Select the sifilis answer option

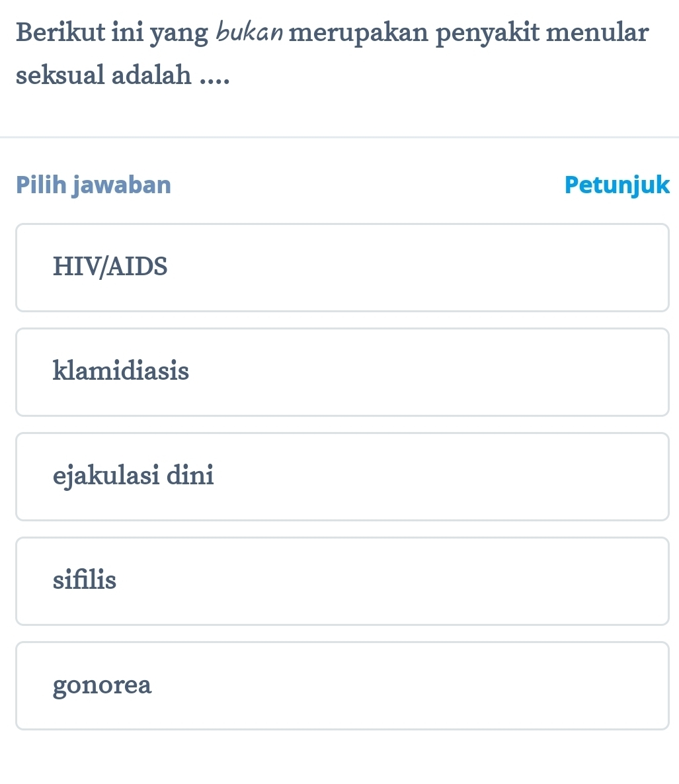point(342,581)
